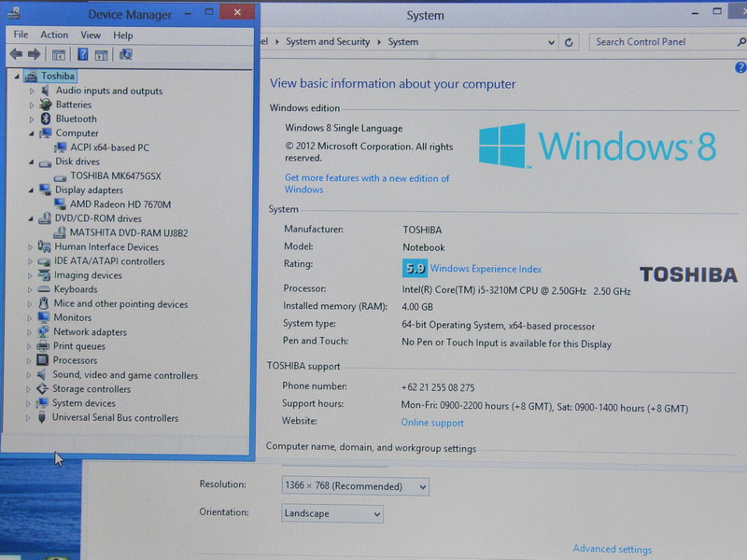Collapse the Toshiba root node
Screen dimensions: 747x560
17,77
